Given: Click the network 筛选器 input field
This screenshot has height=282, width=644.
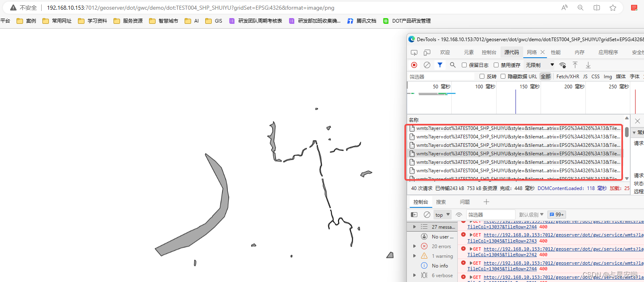Looking at the screenshot, I should [442, 76].
